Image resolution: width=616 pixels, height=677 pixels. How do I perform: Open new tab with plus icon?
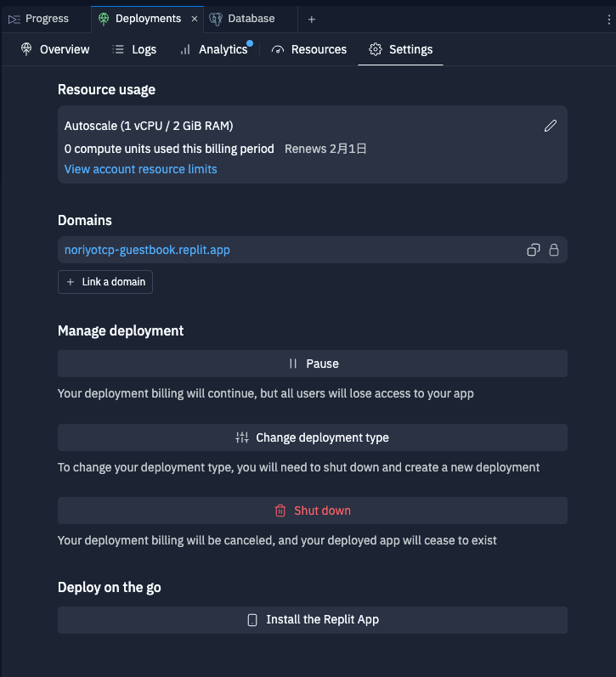(x=312, y=19)
